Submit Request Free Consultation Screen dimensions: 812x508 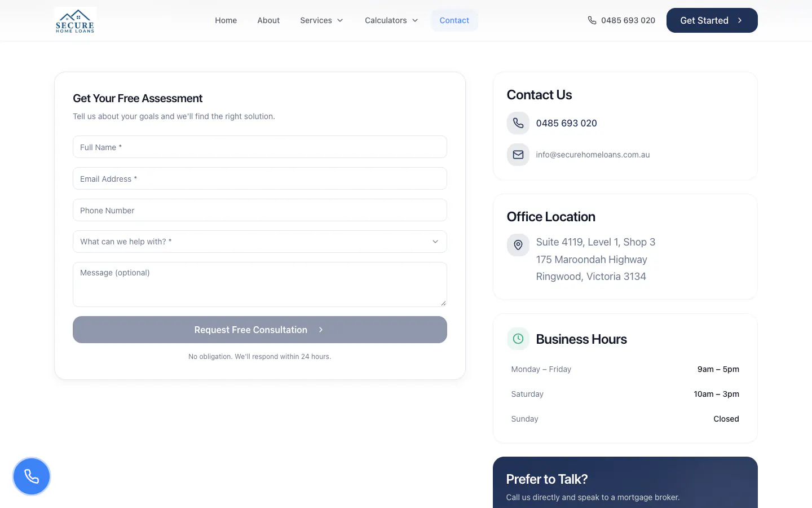(260, 330)
